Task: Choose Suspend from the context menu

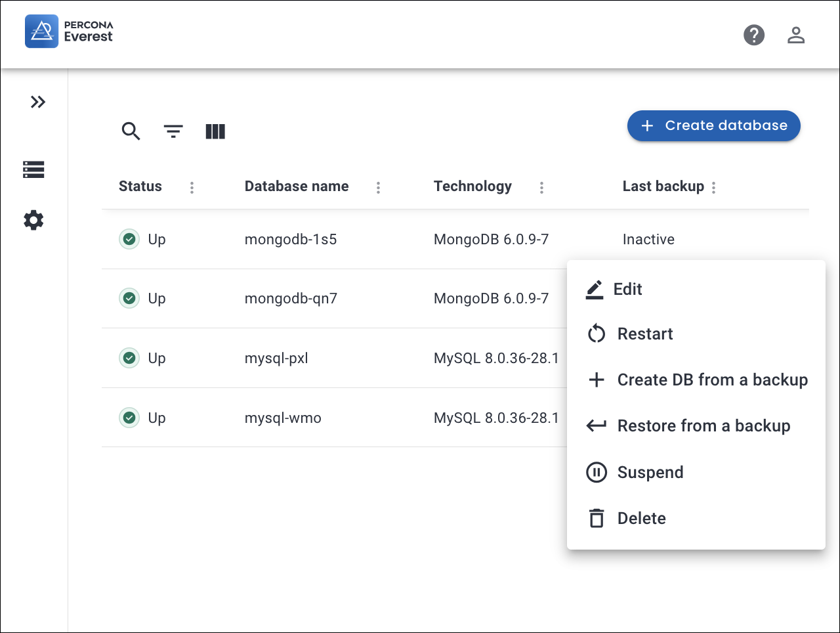Action: click(696, 472)
